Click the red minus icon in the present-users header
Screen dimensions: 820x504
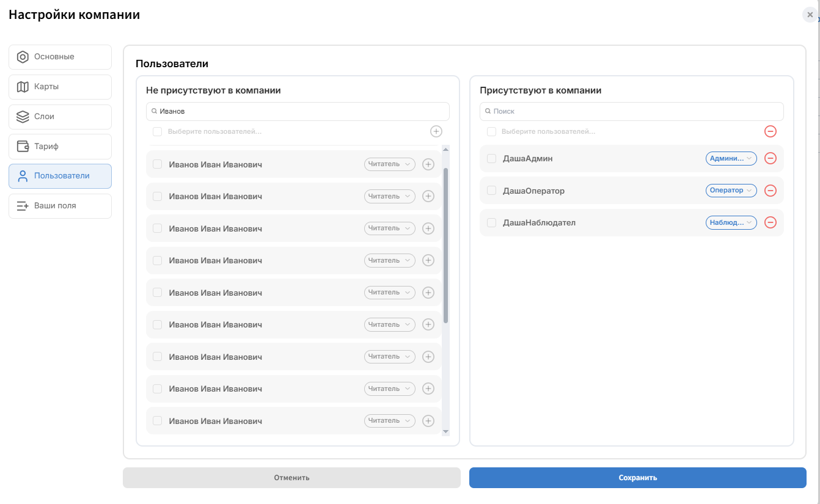tap(771, 131)
